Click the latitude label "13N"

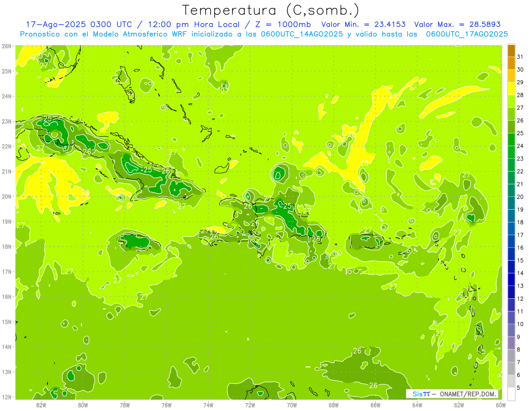(x=6, y=372)
